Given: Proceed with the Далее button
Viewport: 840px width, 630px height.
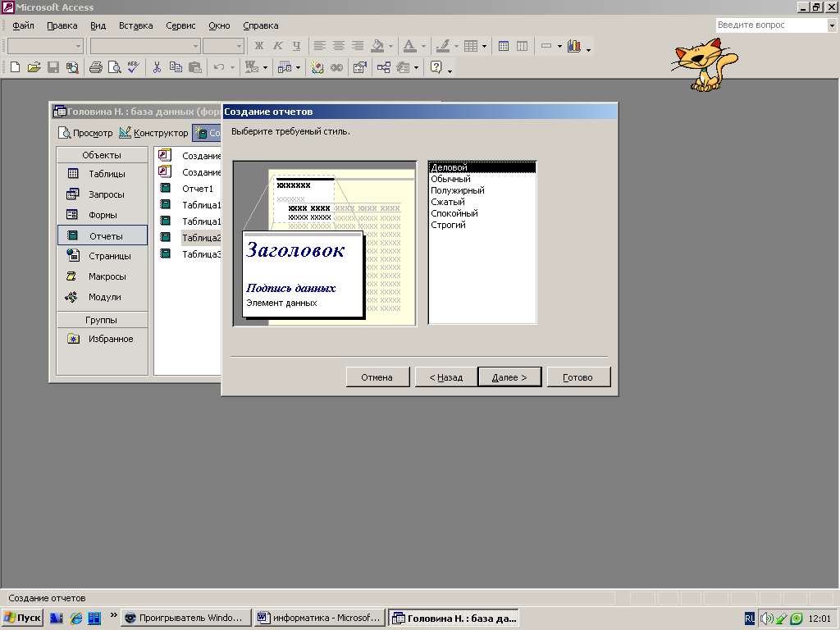Looking at the screenshot, I should point(509,377).
